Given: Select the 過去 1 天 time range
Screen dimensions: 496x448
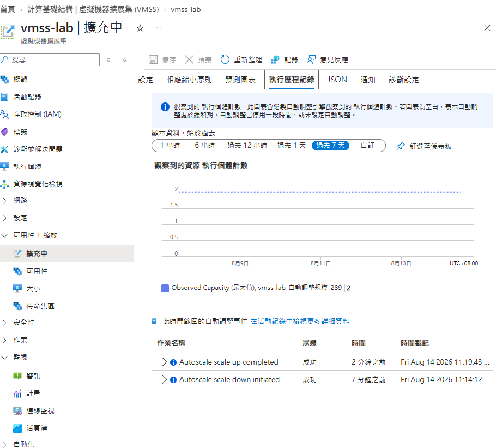Looking at the screenshot, I should 292,145.
